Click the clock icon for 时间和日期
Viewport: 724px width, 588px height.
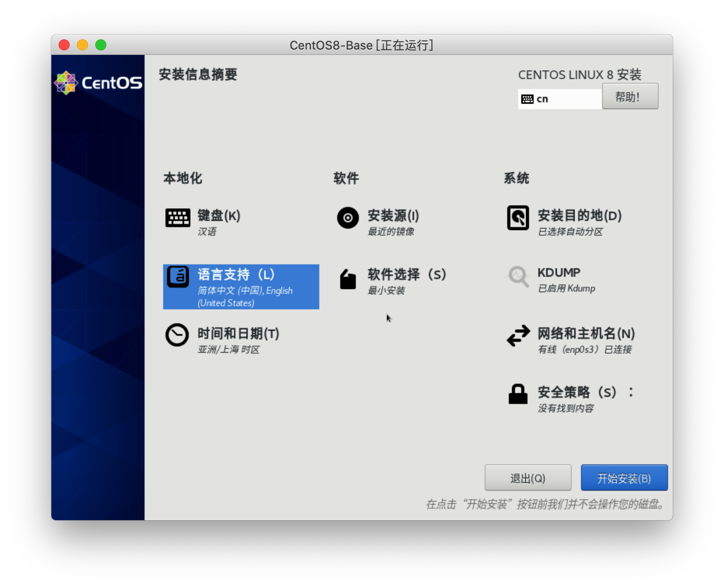tap(177, 335)
